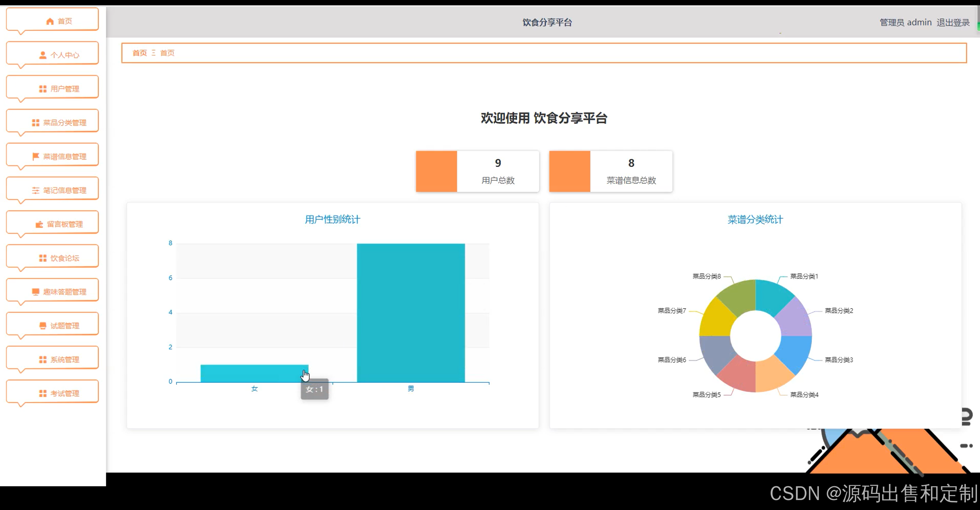
Task: Click the icon beside 留言板管理
Action: point(39,224)
